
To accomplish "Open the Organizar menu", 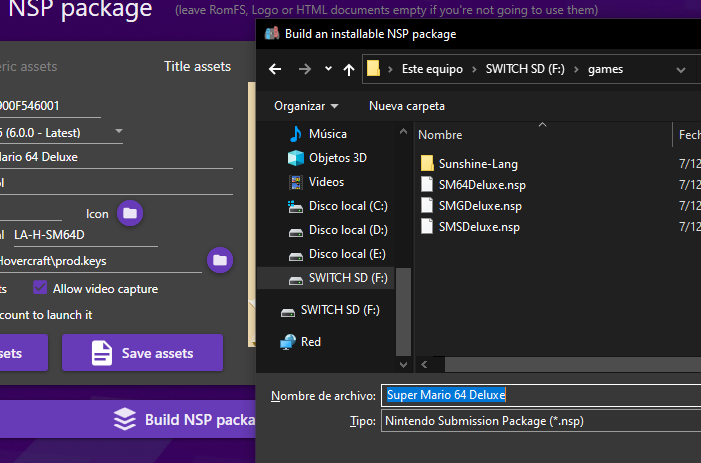I will click(x=306, y=106).
